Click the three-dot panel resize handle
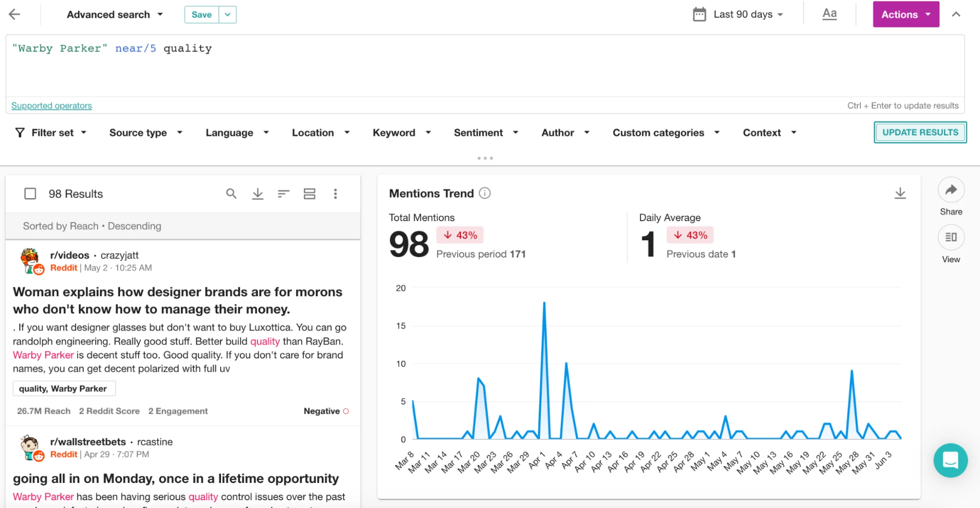The width and height of the screenshot is (980, 508). 485,158
